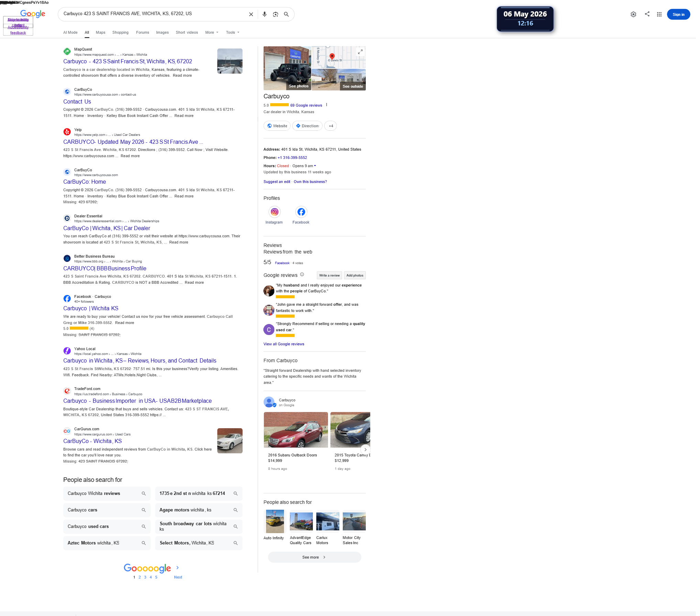
Task: Click the CarGurus.com favicon
Action: click(x=67, y=431)
